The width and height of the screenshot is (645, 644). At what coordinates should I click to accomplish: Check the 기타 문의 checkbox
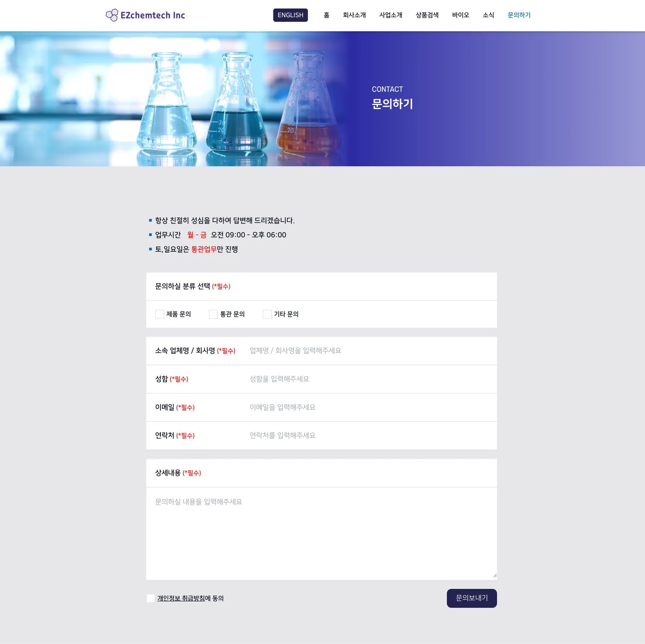coord(267,314)
